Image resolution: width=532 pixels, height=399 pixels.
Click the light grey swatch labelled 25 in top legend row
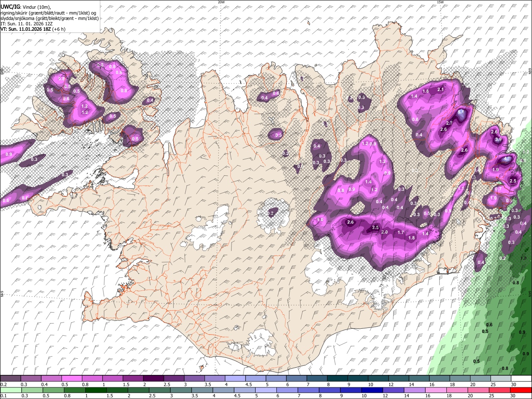pos(500,379)
